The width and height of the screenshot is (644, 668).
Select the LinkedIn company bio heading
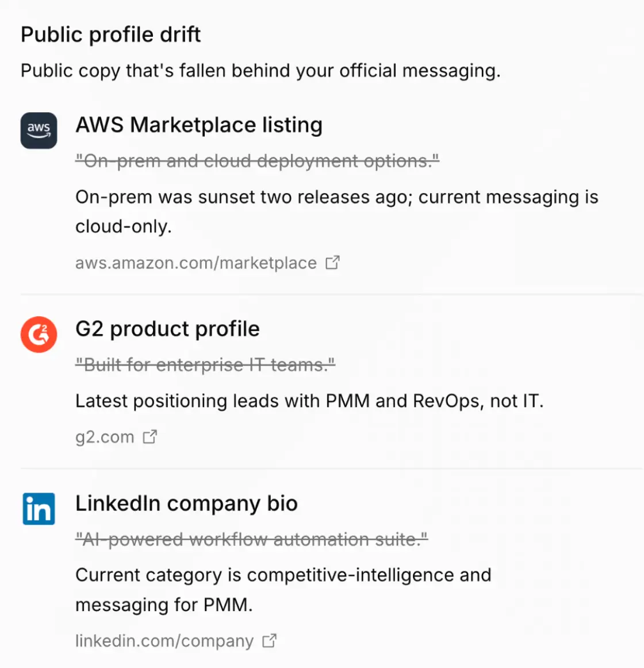(x=187, y=503)
